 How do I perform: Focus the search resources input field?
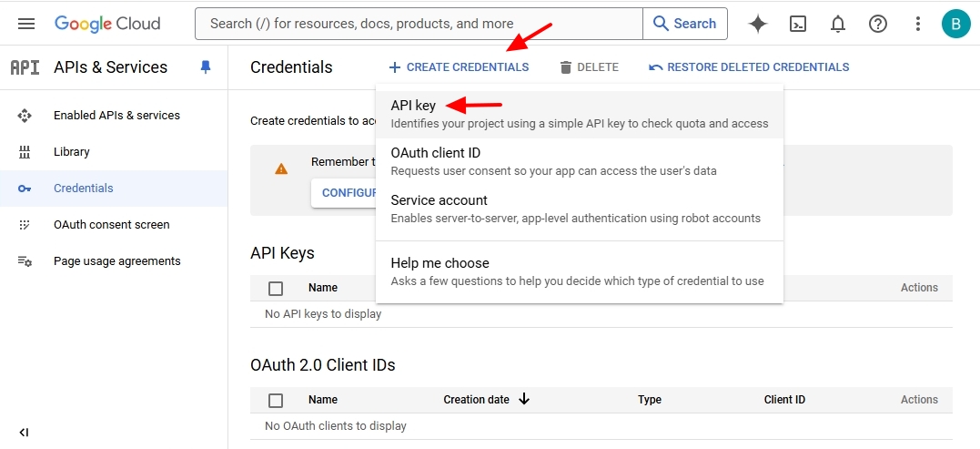(419, 24)
